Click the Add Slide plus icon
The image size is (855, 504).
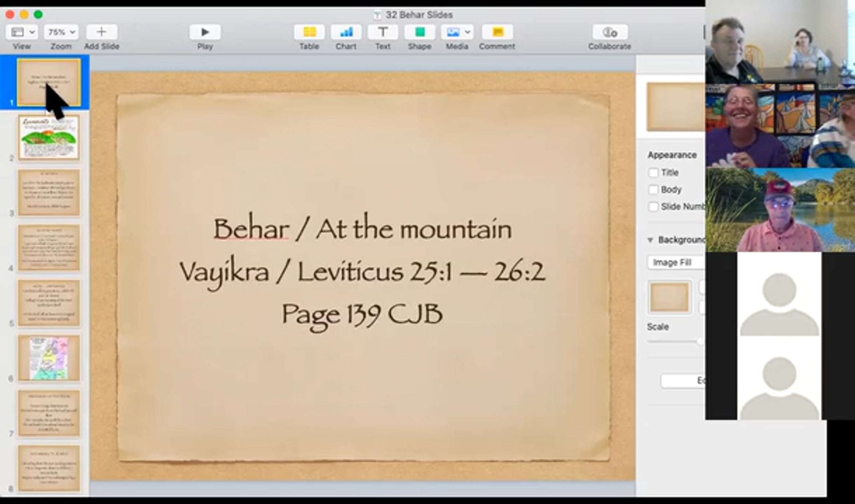click(x=102, y=32)
